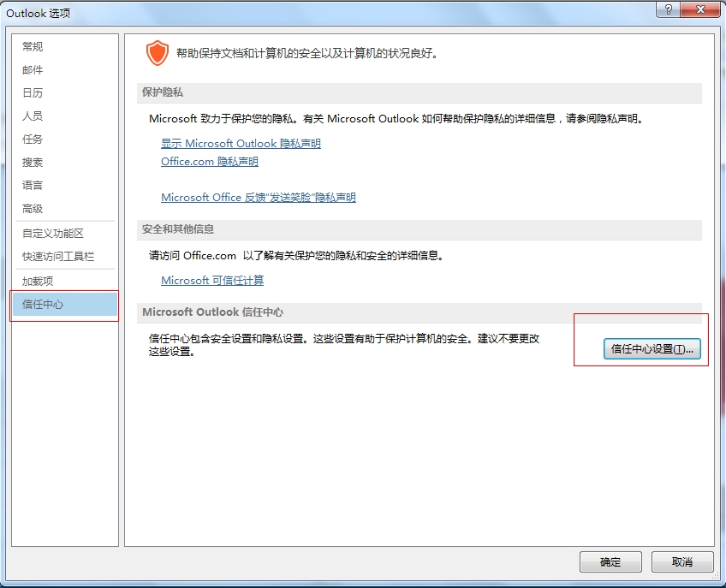The width and height of the screenshot is (726, 588).
Task: Open 显示 Microsoft Outlook 隐私声明 link
Action: pyautogui.click(x=241, y=144)
